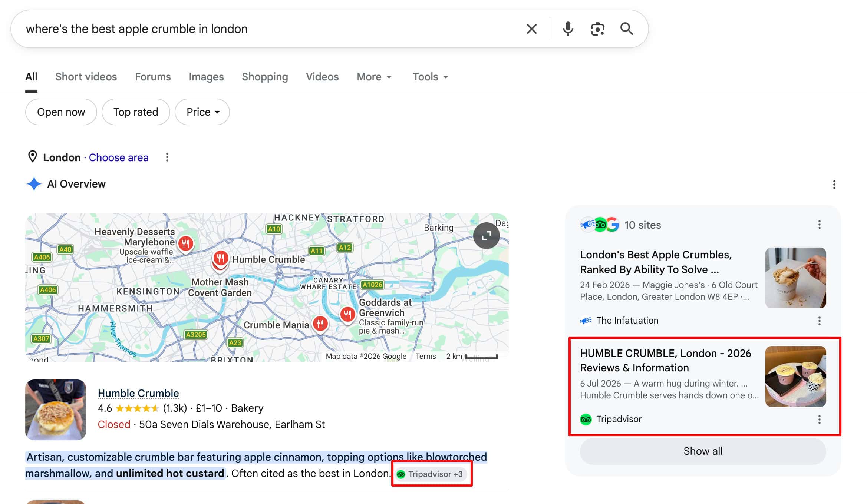This screenshot has width=867, height=504.
Task: Open the Forums tab
Action: click(153, 77)
